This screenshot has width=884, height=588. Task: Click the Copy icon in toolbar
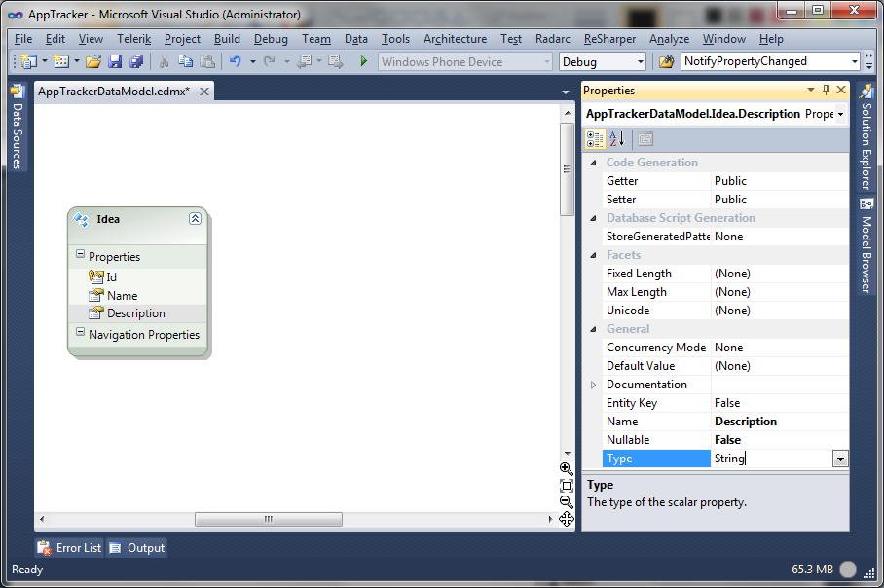[186, 61]
